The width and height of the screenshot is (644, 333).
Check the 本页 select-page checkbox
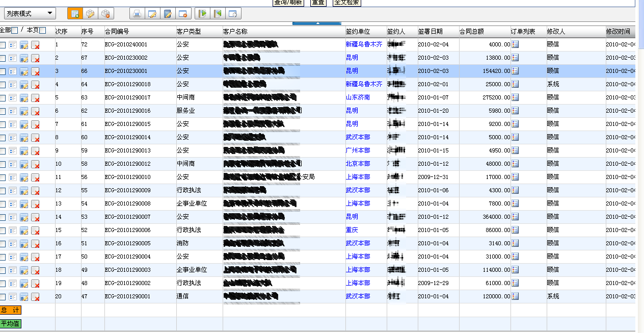[43, 31]
